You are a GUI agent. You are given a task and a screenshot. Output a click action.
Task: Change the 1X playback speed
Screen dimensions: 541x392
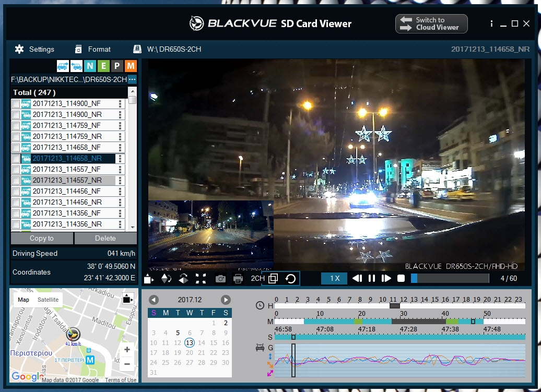(x=335, y=278)
